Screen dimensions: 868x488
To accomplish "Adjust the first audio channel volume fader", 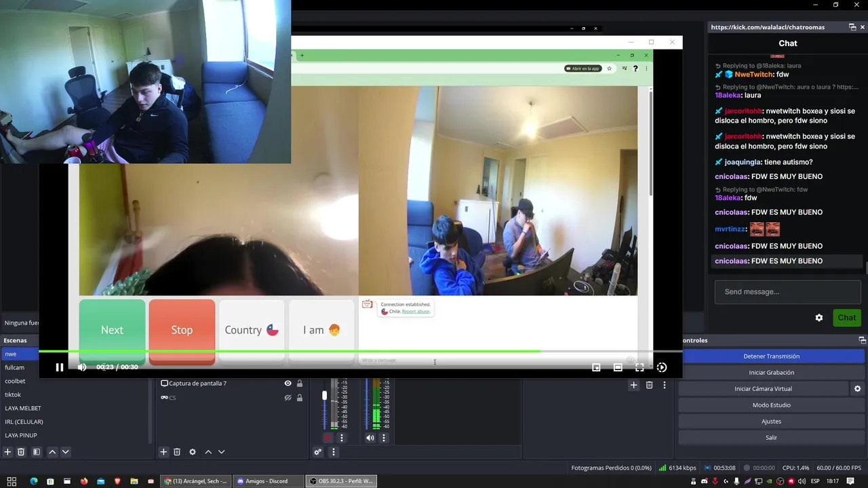I will pos(324,395).
